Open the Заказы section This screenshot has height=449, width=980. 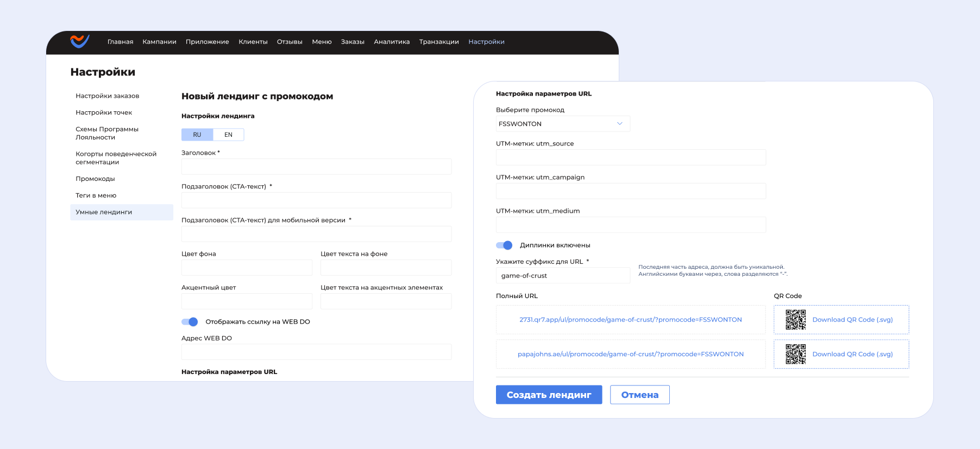click(353, 42)
